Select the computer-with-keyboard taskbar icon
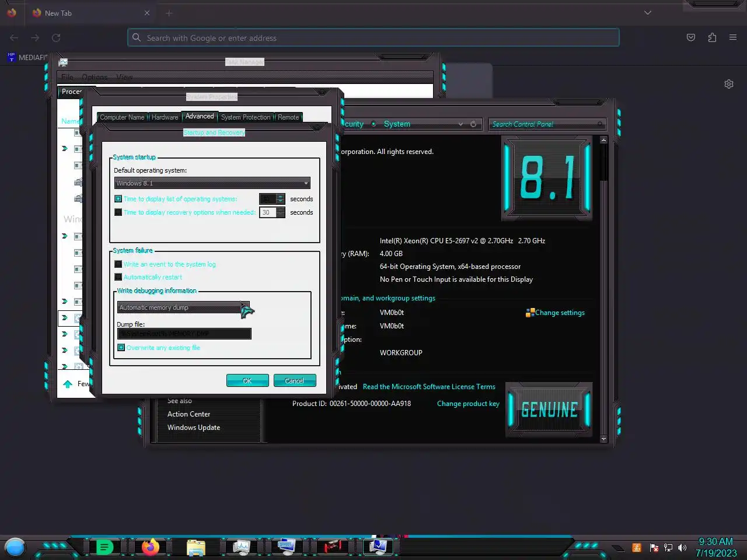Image resolution: width=747 pixels, height=560 pixels. pyautogui.click(x=286, y=547)
